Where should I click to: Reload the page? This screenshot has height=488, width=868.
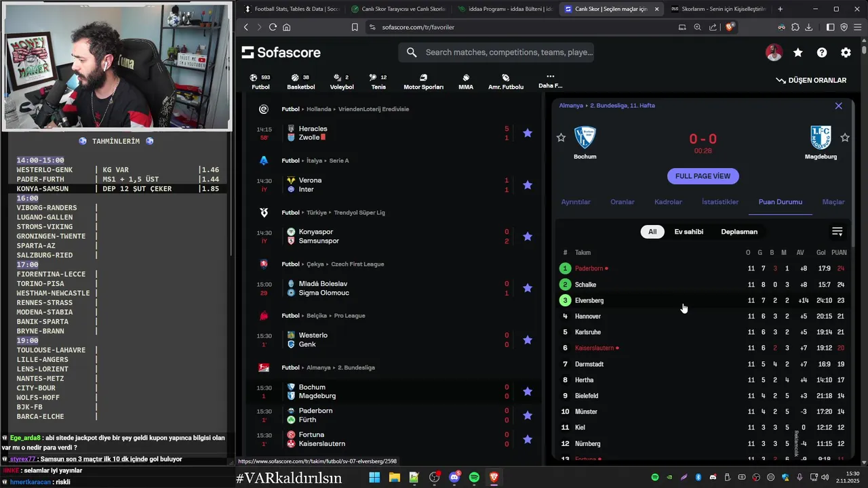pos(273,27)
